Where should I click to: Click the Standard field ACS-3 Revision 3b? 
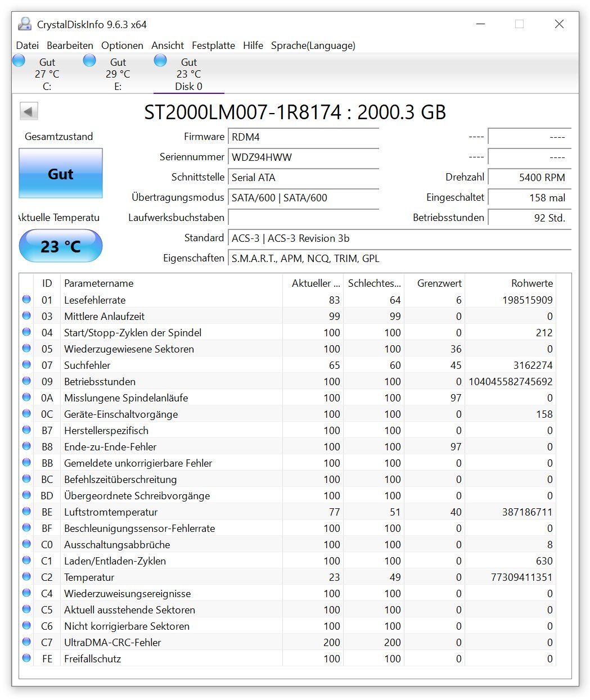[400, 238]
